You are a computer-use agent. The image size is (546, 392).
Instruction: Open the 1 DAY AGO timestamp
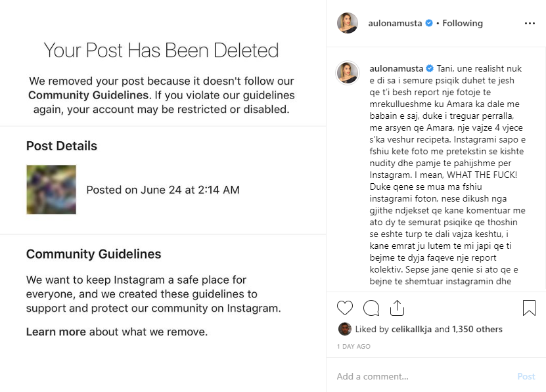(353, 347)
